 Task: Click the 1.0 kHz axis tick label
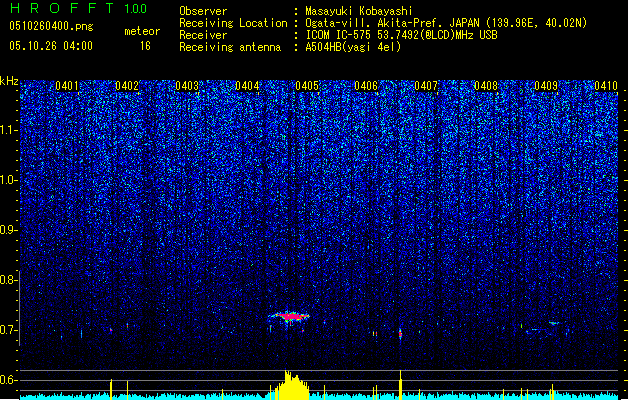click(x=9, y=181)
